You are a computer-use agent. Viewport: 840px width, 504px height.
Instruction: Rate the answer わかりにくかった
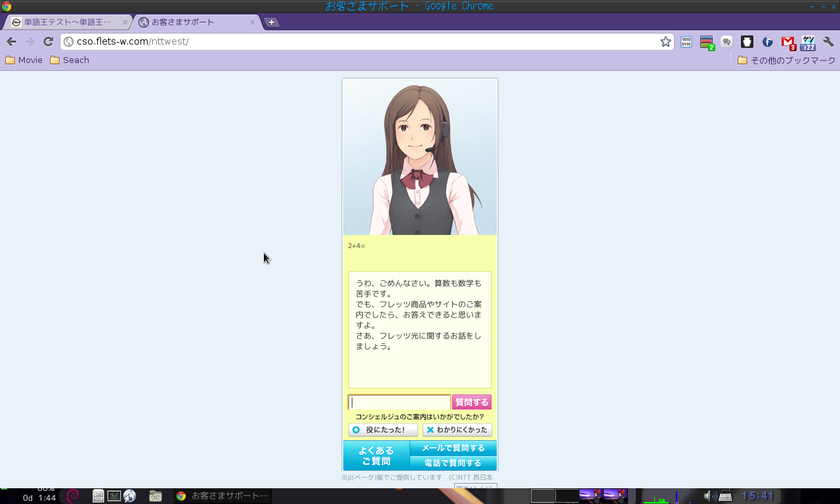coord(457,430)
